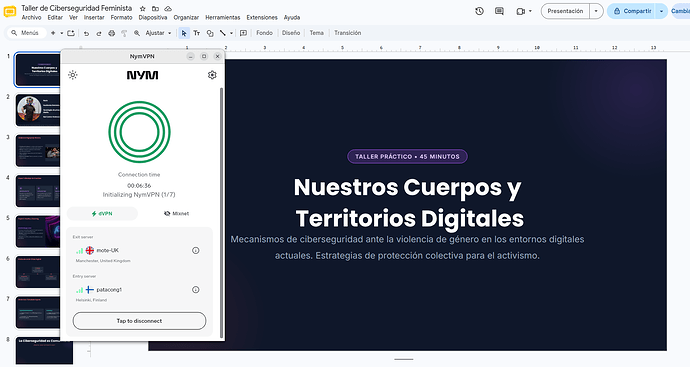Switch NymVPN to dVPN mode
This screenshot has width=690, height=367.
pyautogui.click(x=102, y=213)
